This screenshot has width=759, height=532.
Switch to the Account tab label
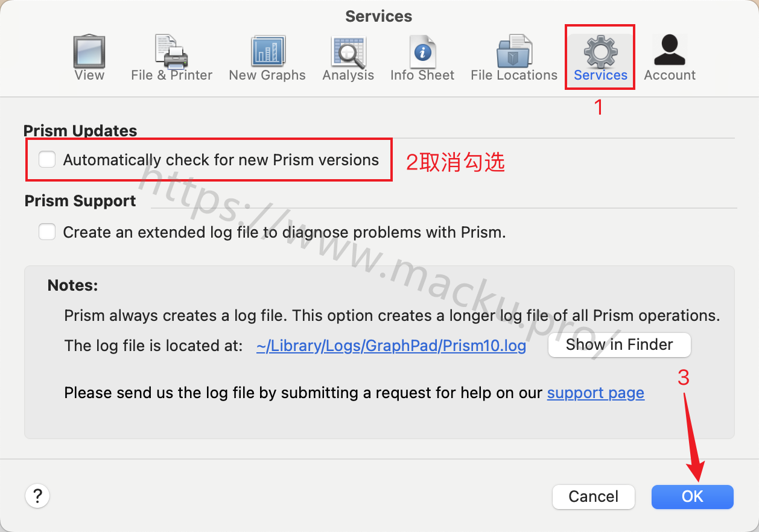(x=670, y=75)
